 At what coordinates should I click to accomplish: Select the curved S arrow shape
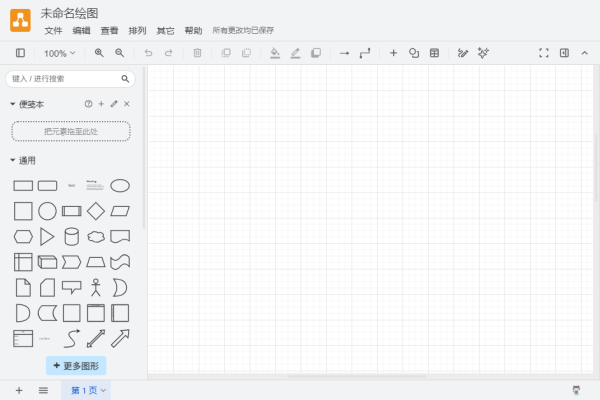(x=72, y=339)
